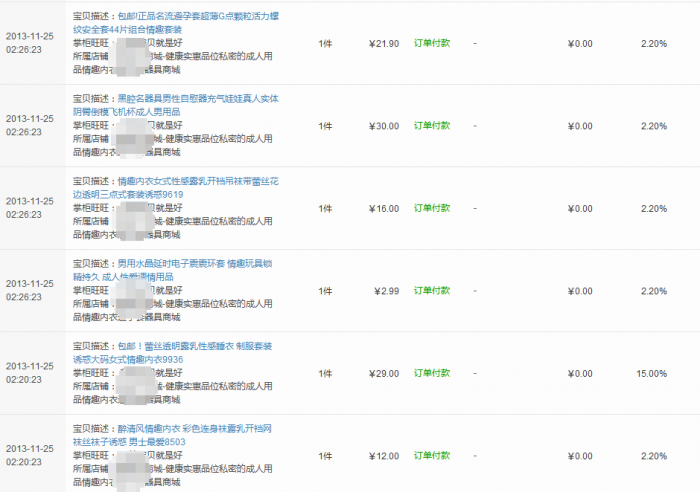Click the ¥0.00 amount in the ¥21.90 row
The width and height of the screenshot is (700, 492).
[x=580, y=44]
